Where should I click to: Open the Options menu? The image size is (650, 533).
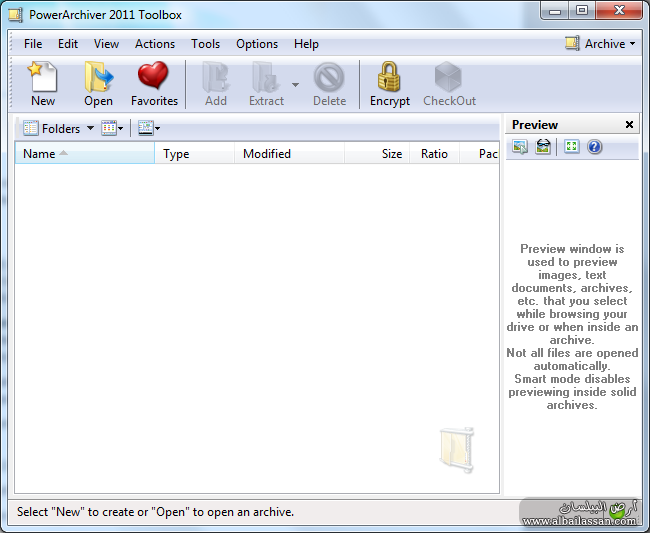[257, 44]
